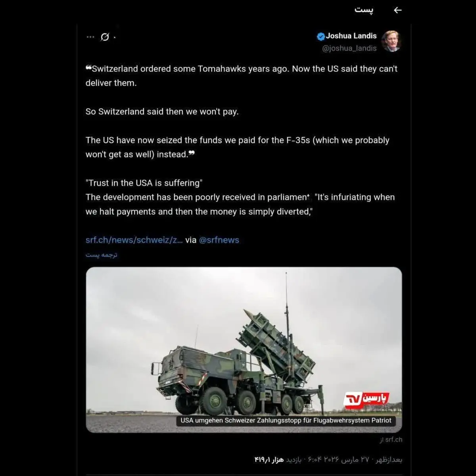Tap the post header title

pos(364,10)
